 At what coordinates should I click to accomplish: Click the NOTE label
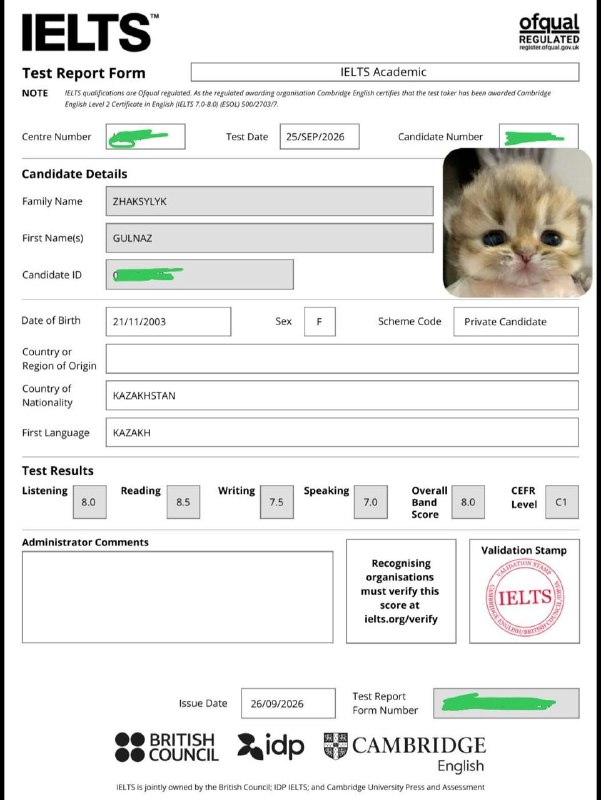(35, 93)
